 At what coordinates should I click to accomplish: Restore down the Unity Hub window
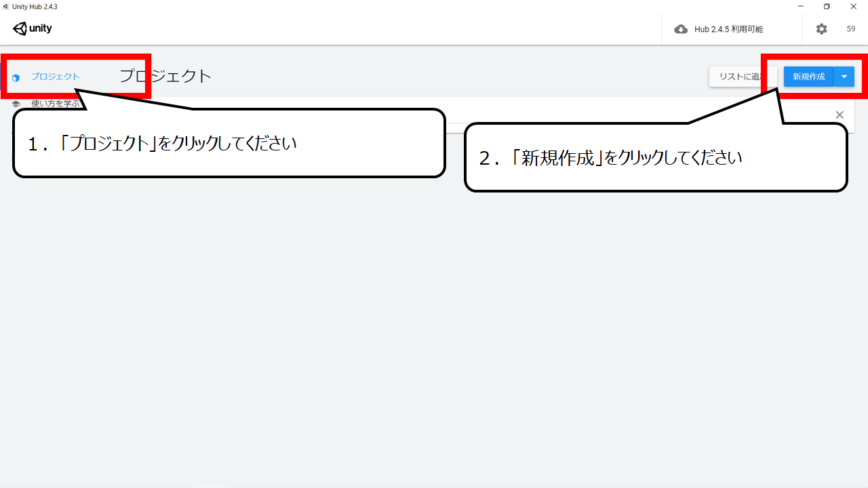pos(827,6)
